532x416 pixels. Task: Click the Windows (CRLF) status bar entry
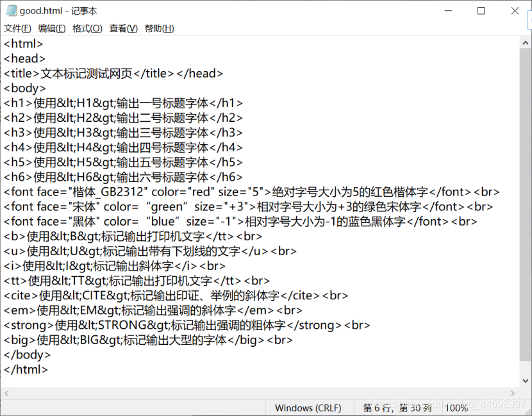pos(308,408)
